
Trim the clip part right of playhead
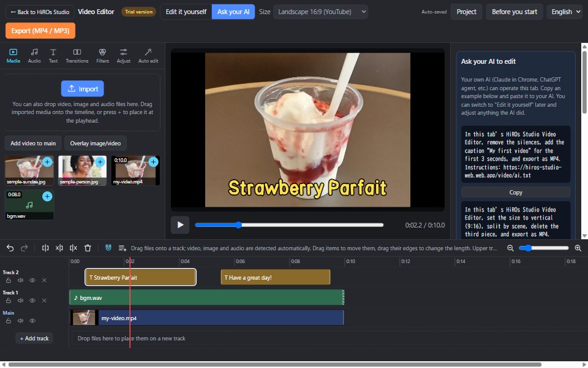(73, 248)
